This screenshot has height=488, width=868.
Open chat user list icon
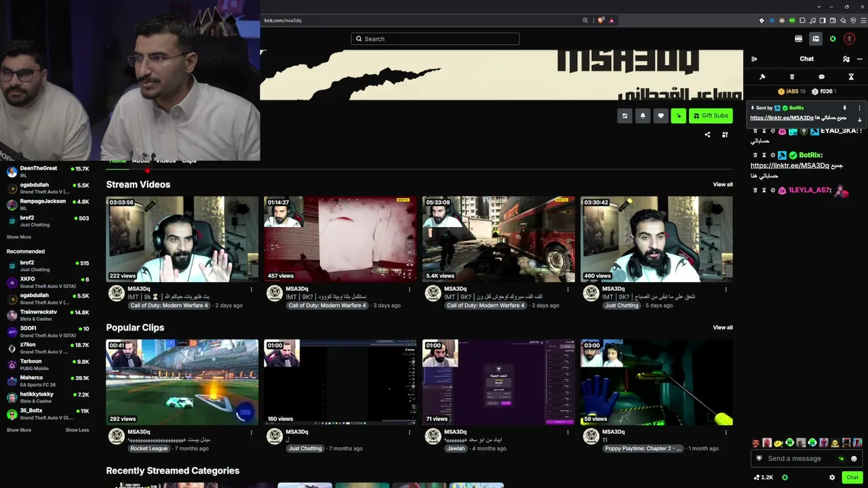point(846,59)
